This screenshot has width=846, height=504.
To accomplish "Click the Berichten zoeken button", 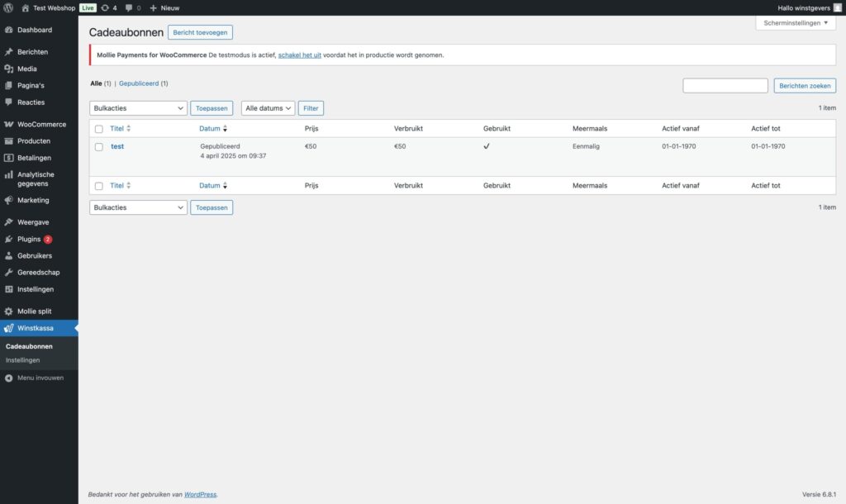I will pos(805,85).
